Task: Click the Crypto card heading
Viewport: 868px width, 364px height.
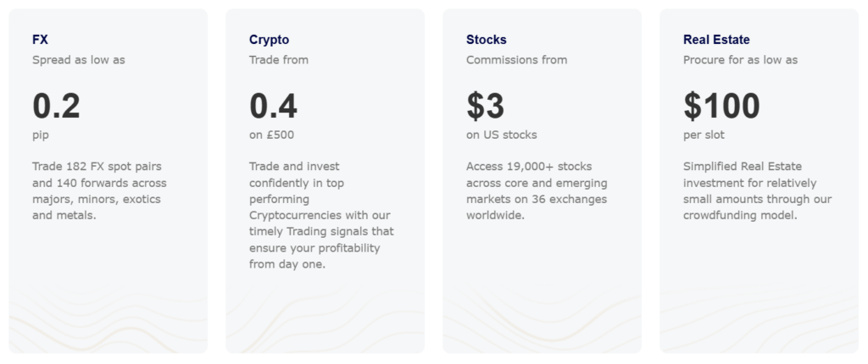Action: point(269,40)
